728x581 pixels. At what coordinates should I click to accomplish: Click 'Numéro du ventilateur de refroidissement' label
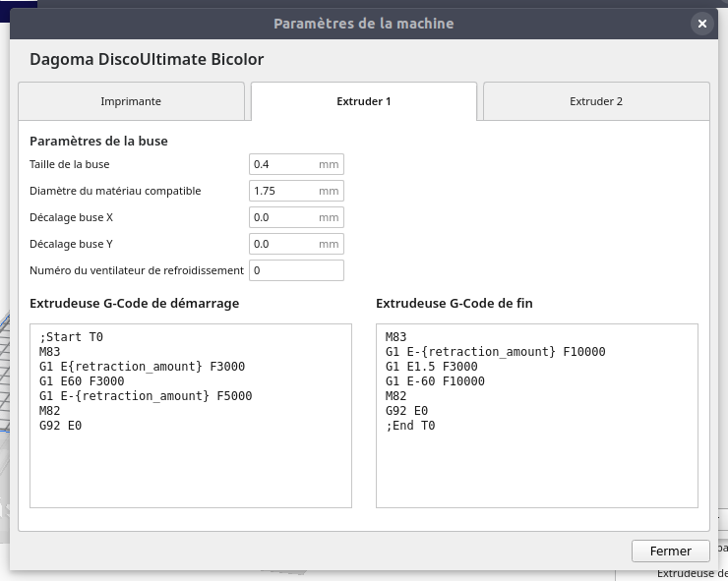pyautogui.click(x=137, y=270)
